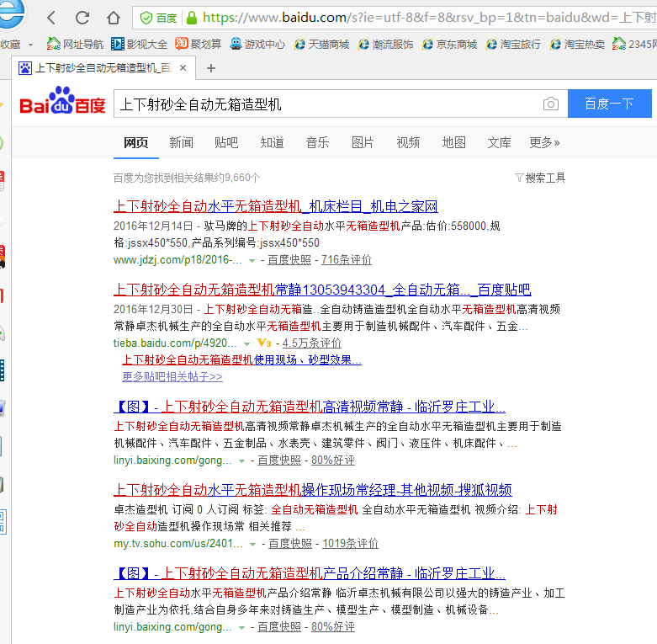This screenshot has height=644, width=657.
Task: Close the 上下射砂全自动无箱造型机 tab
Action: [x=183, y=68]
